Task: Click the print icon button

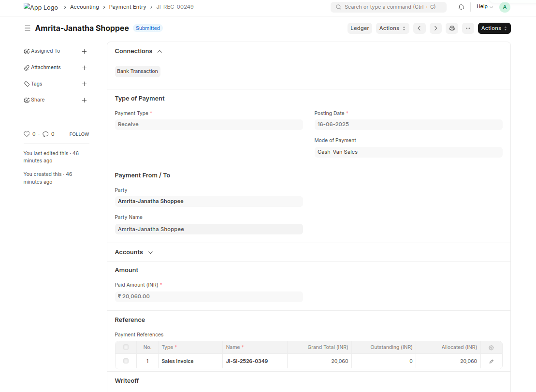Action: click(x=452, y=29)
